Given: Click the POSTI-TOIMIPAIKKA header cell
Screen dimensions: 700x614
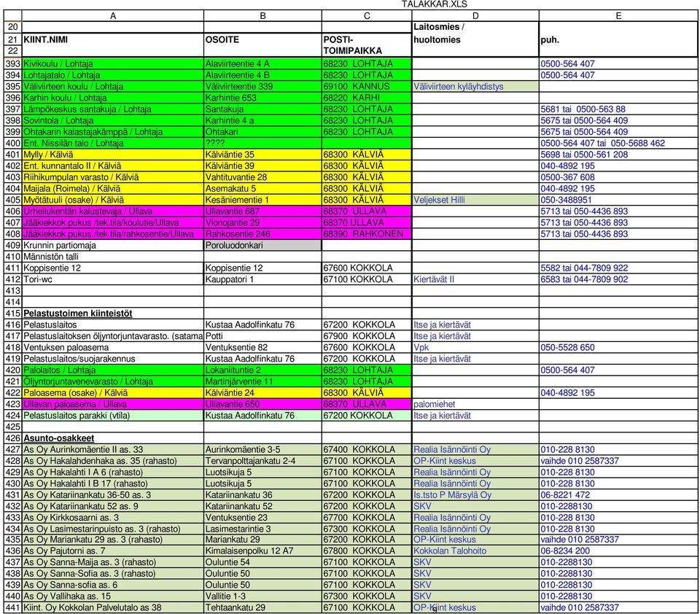Looking at the screenshot, I should [367, 44].
